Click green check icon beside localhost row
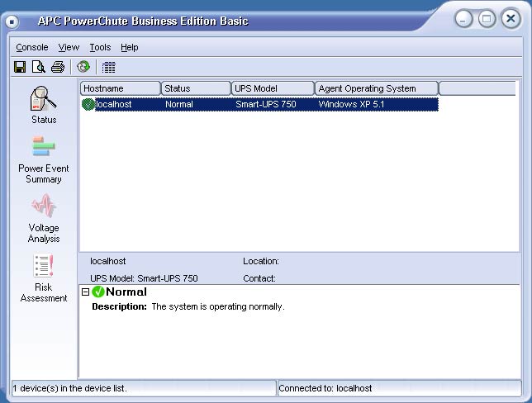Screen dimensions: 532x403 coord(88,104)
